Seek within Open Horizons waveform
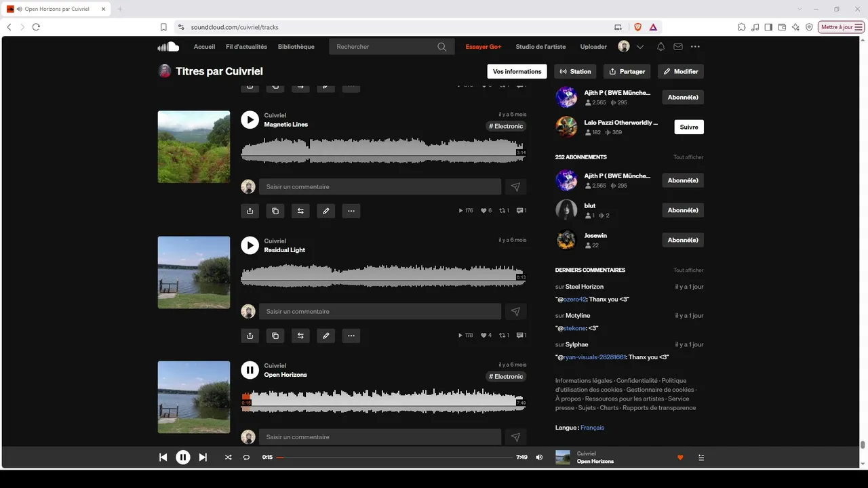Viewport: 868px width, 488px height. pyautogui.click(x=383, y=401)
